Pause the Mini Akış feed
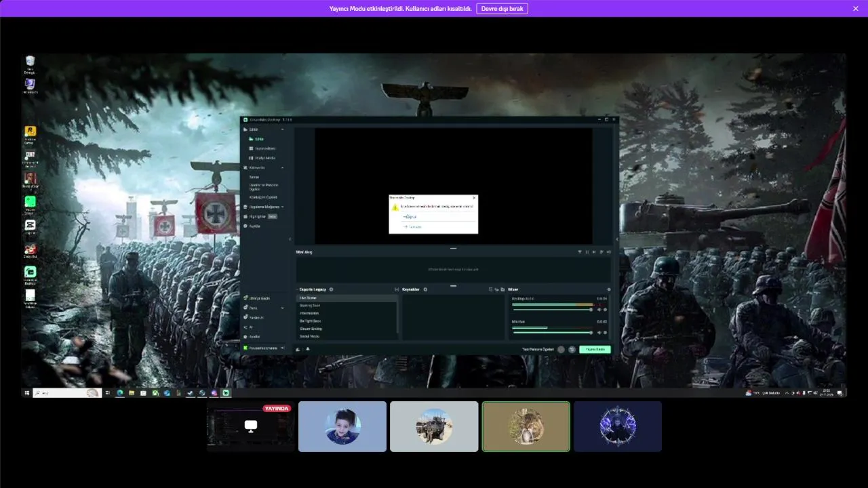The width and height of the screenshot is (868, 488). [x=587, y=251]
